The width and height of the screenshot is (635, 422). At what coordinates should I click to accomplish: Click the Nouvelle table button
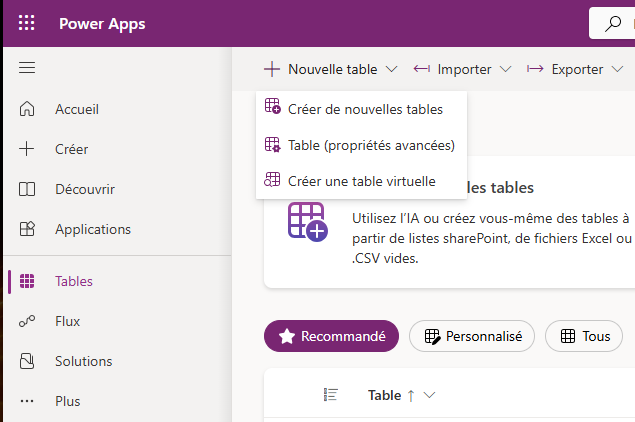point(330,69)
